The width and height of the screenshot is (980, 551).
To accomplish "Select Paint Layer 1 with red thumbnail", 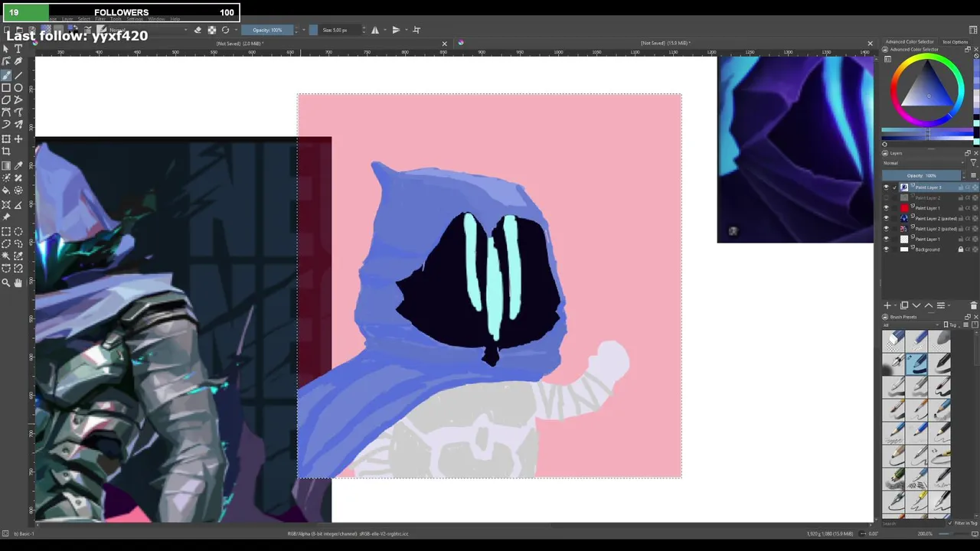I will click(929, 208).
